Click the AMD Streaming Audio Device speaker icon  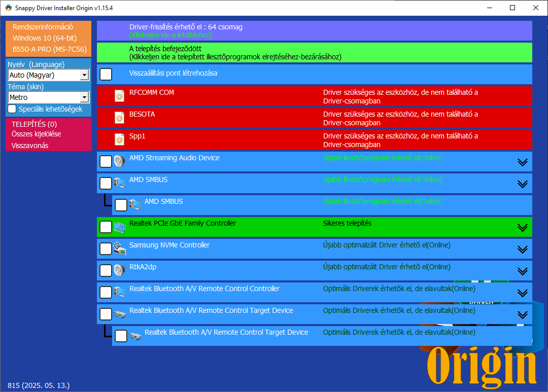pos(119,162)
